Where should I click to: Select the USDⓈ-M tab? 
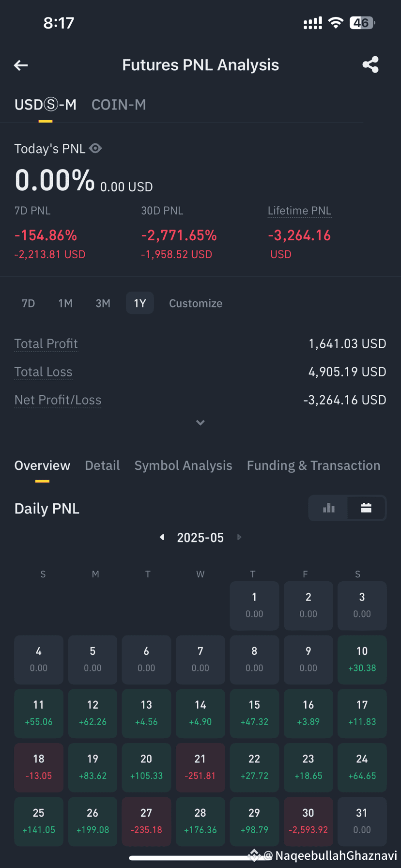coord(46,105)
